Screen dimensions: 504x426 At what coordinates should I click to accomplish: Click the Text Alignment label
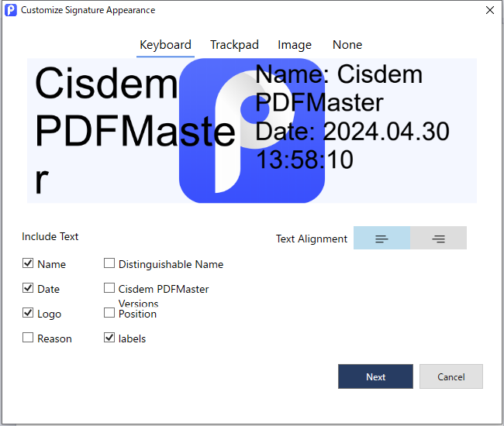coord(312,239)
